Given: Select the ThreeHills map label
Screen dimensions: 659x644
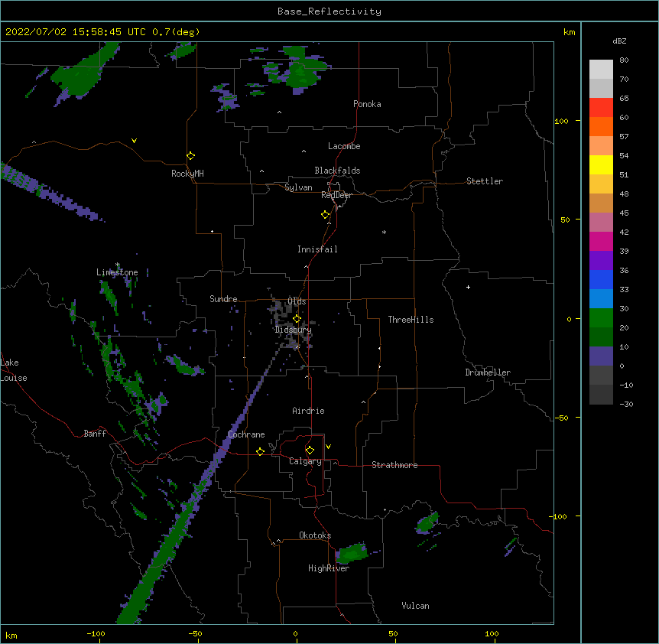Looking at the screenshot, I should 411,320.
